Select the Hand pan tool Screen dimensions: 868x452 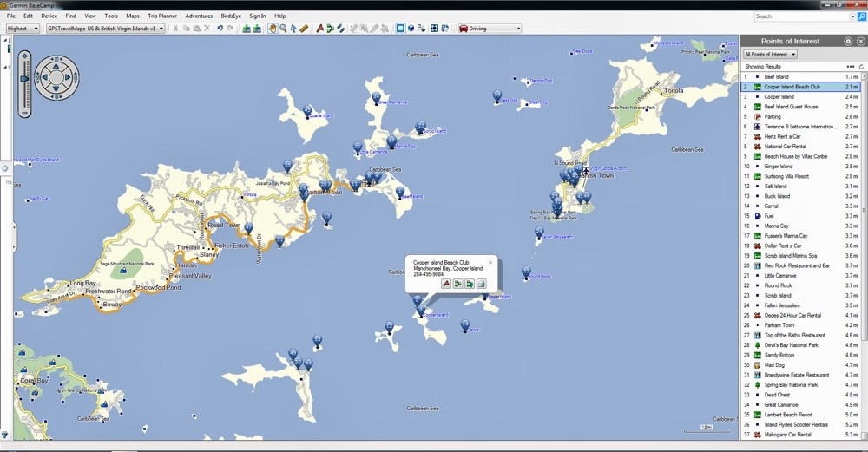[x=273, y=29]
